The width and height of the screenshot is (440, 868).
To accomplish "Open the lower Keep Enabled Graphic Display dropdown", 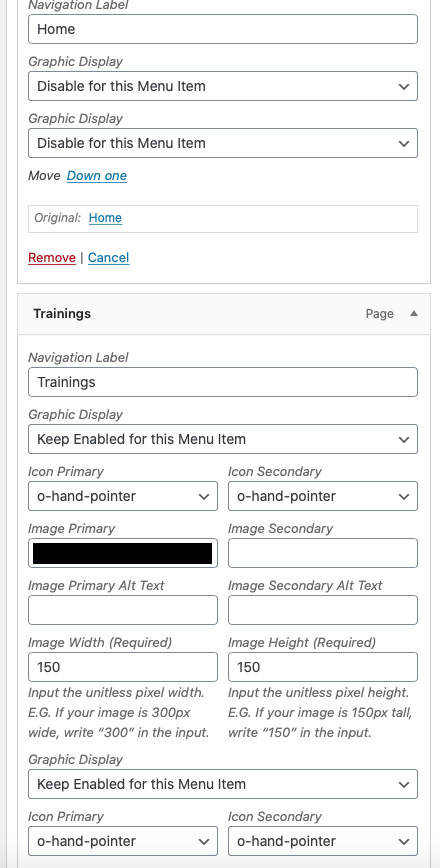I will tap(223, 784).
